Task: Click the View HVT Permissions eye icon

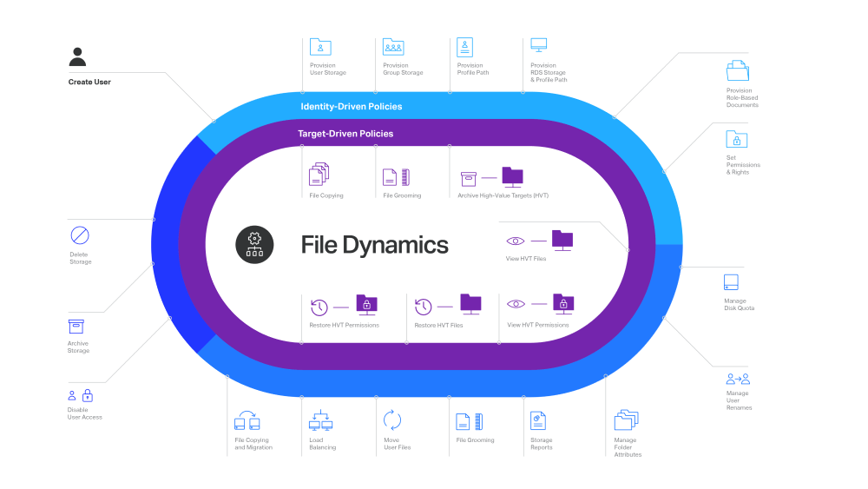Action: tap(516, 304)
